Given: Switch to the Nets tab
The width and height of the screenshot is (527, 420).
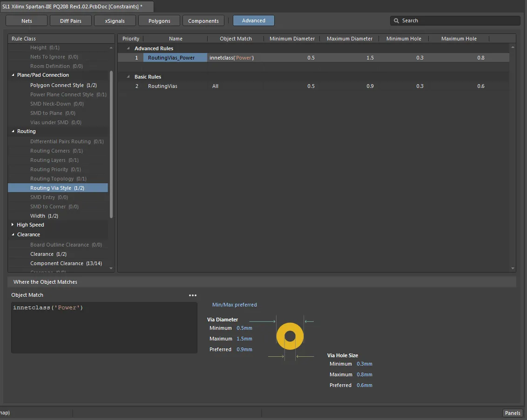Looking at the screenshot, I should click(27, 21).
